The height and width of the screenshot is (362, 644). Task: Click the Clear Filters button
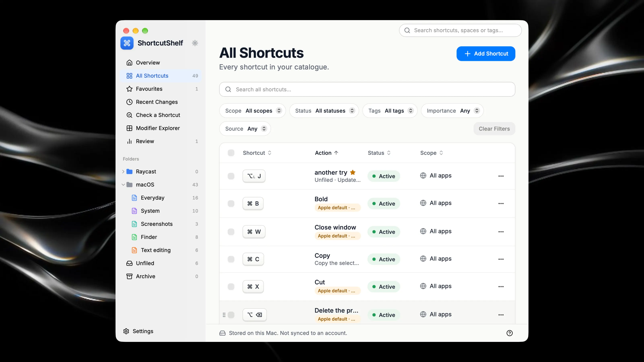click(494, 129)
